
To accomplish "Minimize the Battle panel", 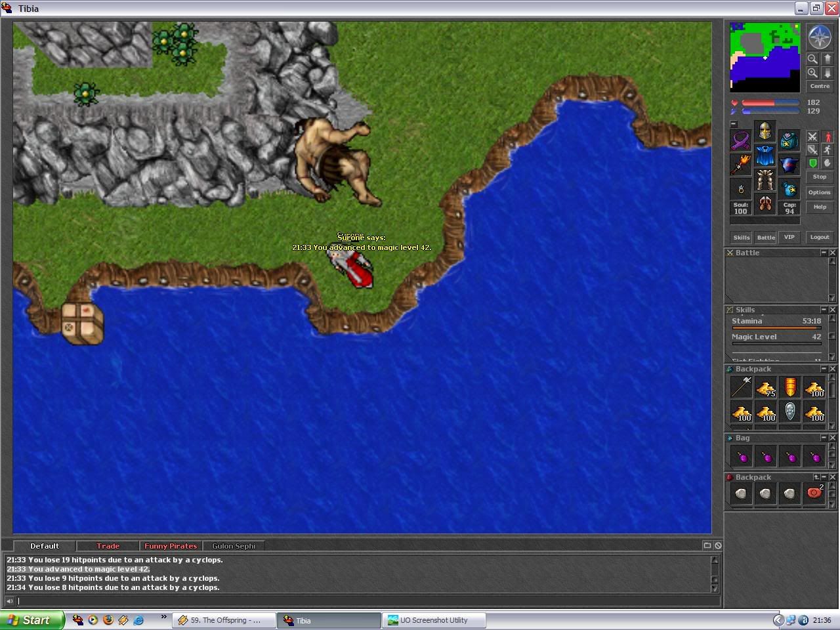I will click(824, 253).
